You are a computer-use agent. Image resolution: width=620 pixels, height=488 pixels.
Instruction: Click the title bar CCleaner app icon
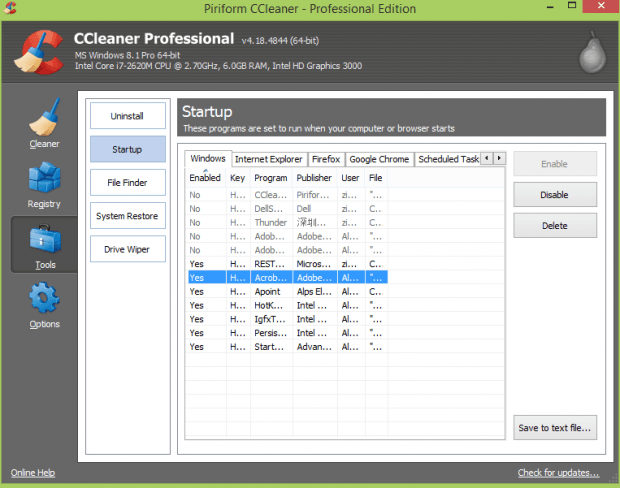(9, 8)
